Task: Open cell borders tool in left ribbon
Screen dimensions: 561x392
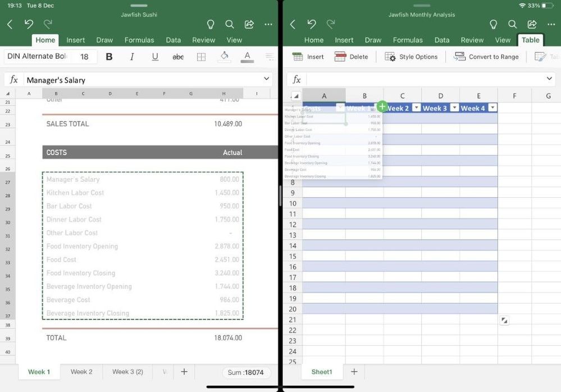Action: 201,57
